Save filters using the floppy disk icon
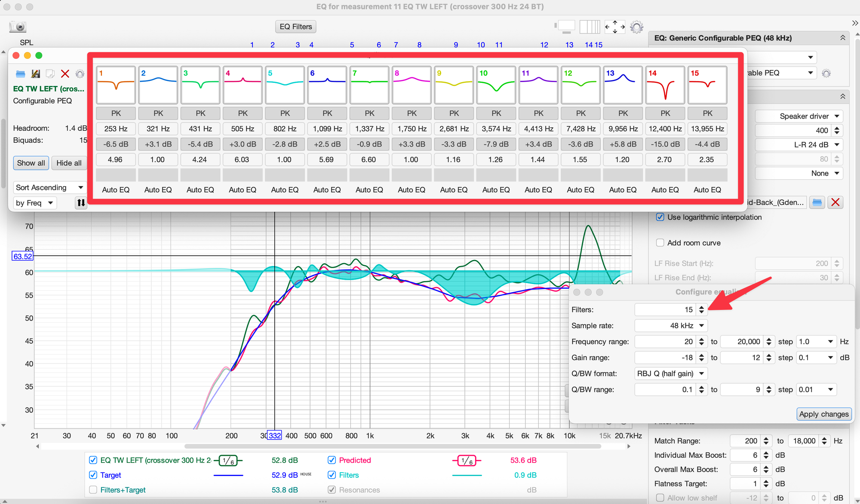 pos(36,74)
